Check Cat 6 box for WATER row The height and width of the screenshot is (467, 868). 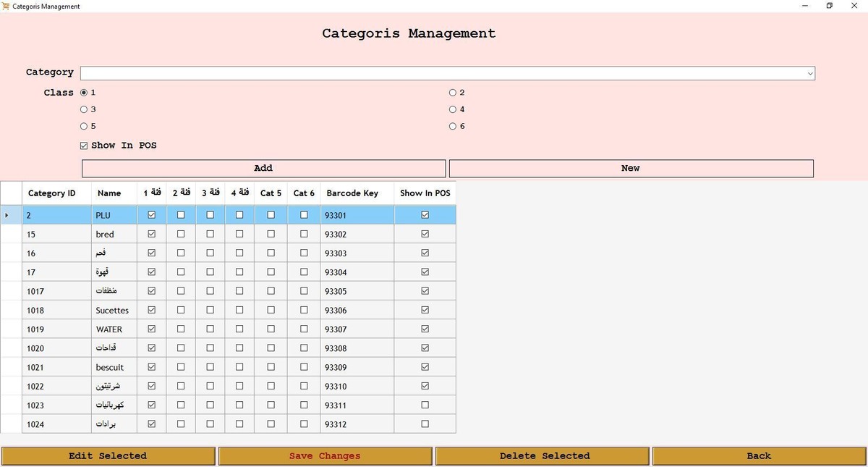(304, 329)
